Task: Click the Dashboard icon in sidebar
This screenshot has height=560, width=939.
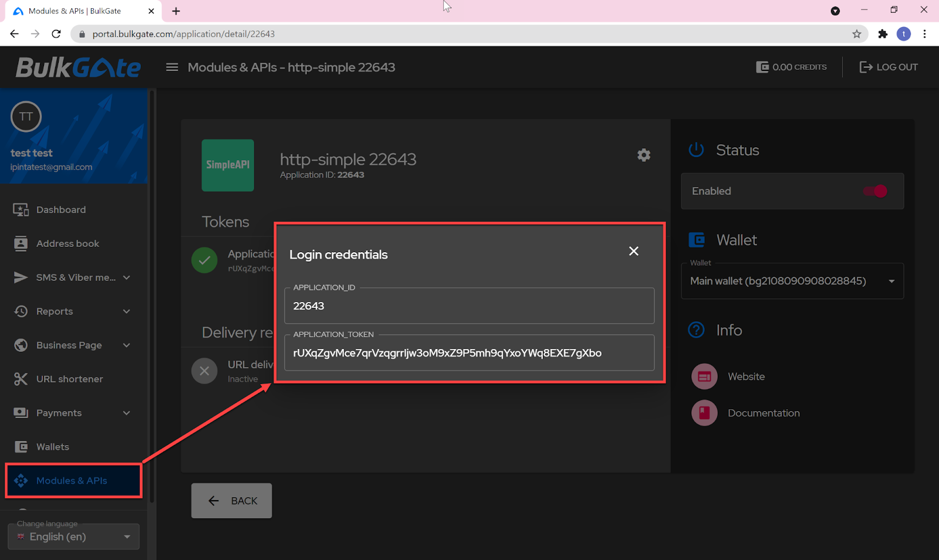Action: pos(21,210)
